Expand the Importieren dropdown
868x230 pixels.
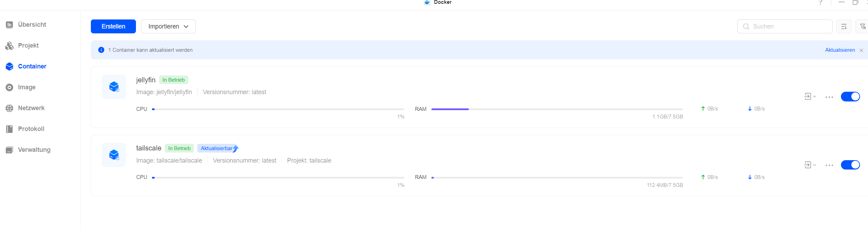click(x=169, y=26)
